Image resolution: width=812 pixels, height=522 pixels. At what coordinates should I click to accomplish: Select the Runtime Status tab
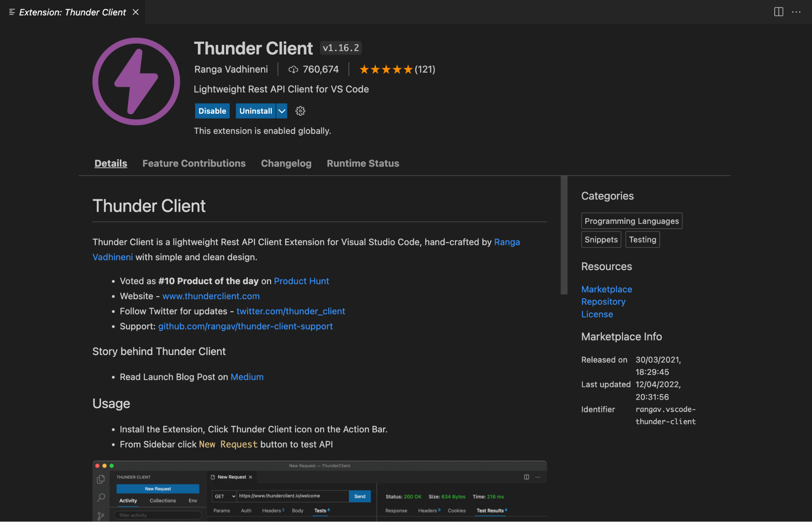click(x=363, y=163)
